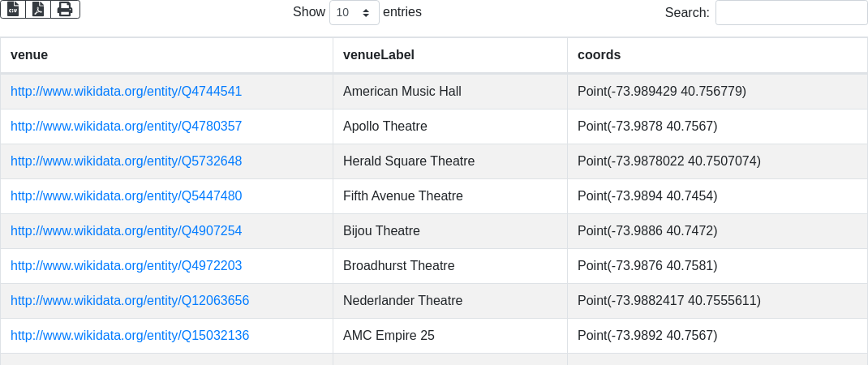Open the Wikidata link Q4744541
Image resolution: width=868 pixels, height=365 pixels.
tap(126, 92)
